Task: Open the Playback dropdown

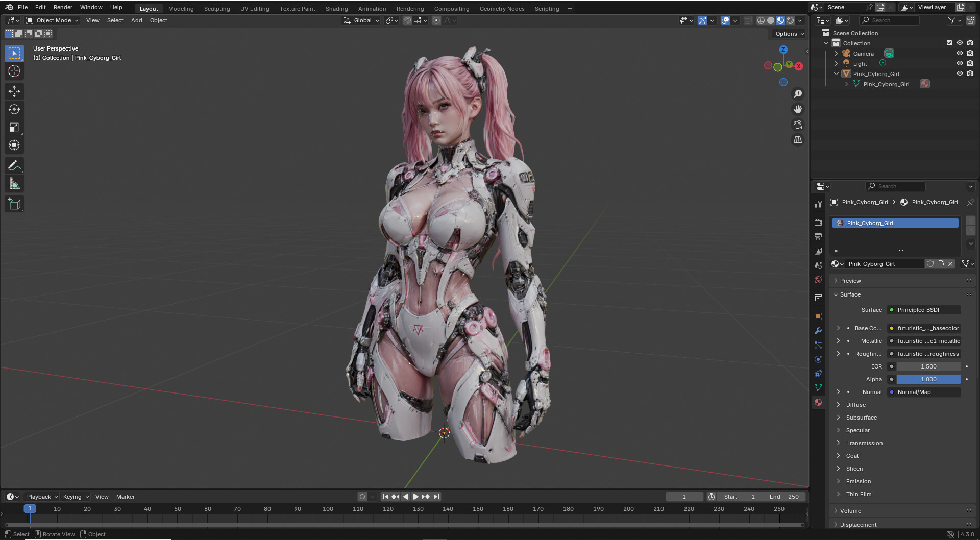Action: [x=42, y=497]
